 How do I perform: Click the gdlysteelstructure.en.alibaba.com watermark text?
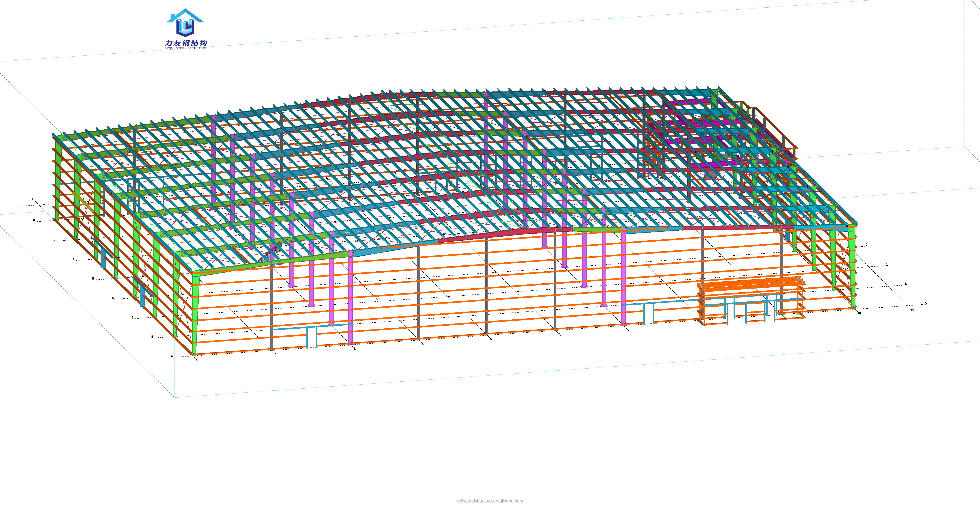pyautogui.click(x=490, y=501)
